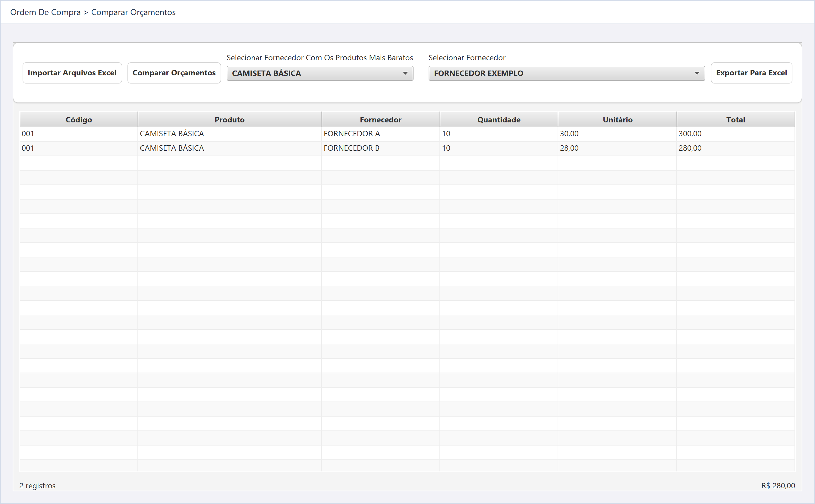Screen dimensions: 815x504
Task: Click the R$ 280,00 footer total
Action: click(778, 486)
